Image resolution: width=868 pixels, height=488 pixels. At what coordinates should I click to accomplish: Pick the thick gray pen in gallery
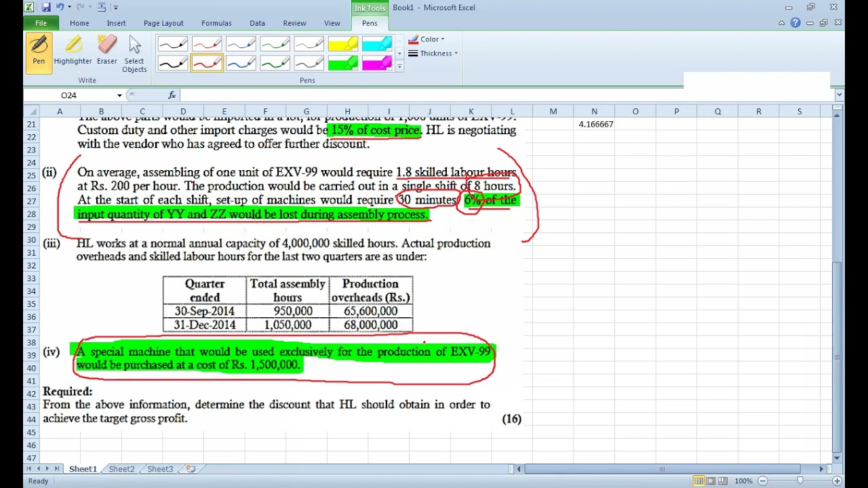(308, 63)
